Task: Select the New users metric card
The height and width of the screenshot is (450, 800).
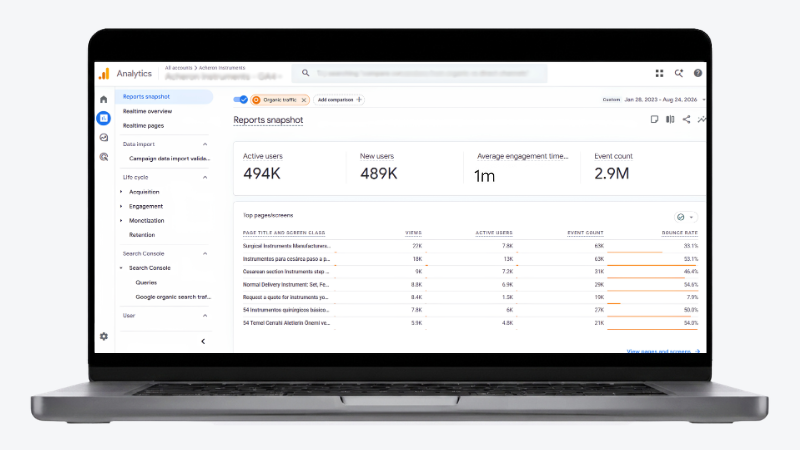Action: pos(405,168)
